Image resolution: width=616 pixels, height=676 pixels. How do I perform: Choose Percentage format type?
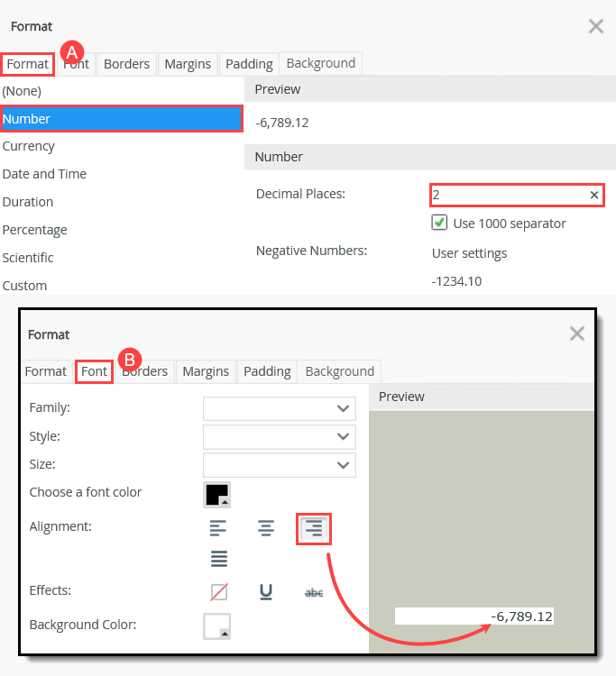click(34, 230)
